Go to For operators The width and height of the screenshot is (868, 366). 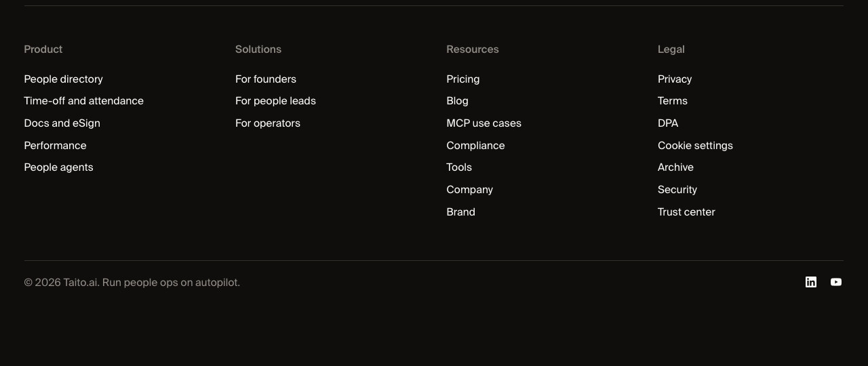click(x=268, y=123)
